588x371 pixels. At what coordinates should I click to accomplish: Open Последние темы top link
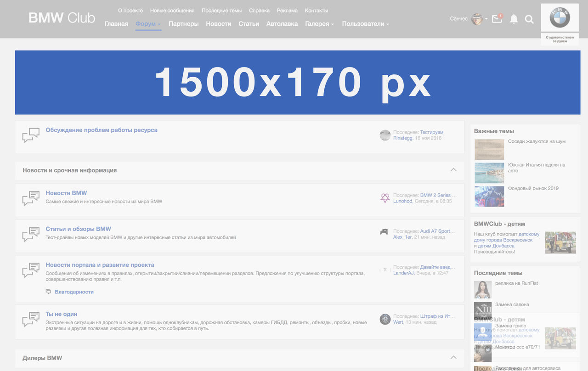point(222,11)
